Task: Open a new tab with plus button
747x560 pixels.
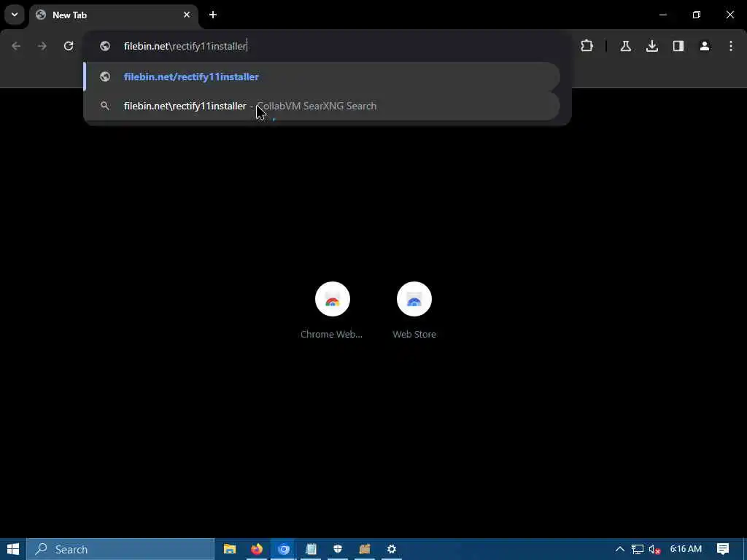Action: point(213,15)
